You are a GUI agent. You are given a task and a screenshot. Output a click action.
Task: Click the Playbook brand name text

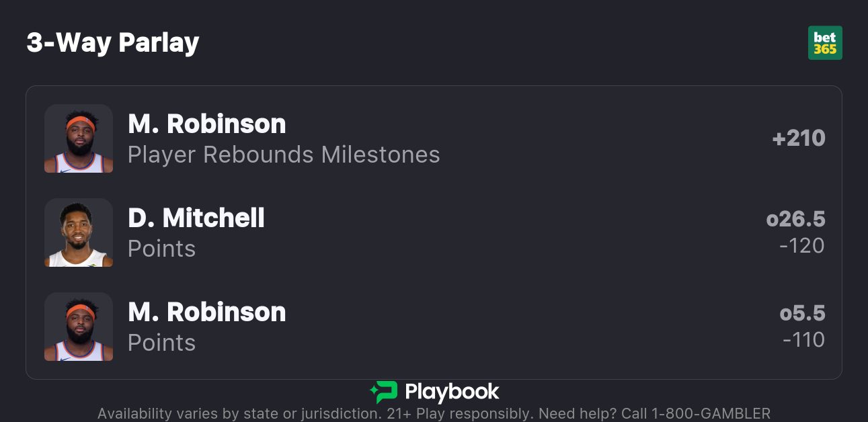(452, 392)
